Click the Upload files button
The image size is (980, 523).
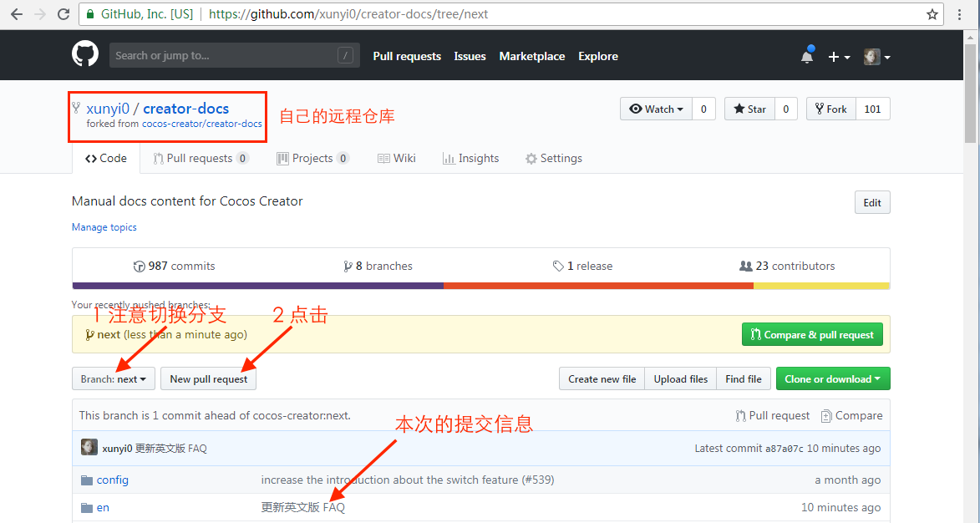click(681, 378)
